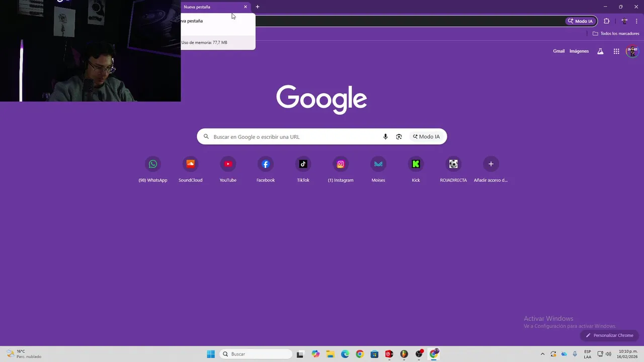
Task: Open Search Labs flask icon
Action: point(600,51)
